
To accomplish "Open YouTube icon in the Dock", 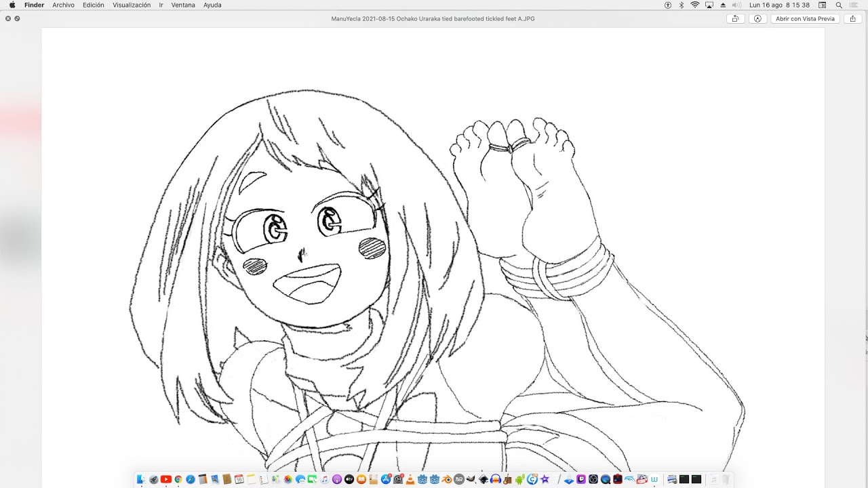I will (166, 479).
